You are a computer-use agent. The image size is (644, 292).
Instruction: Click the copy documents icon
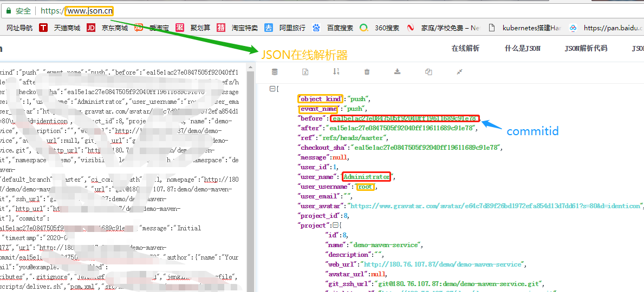(x=428, y=72)
